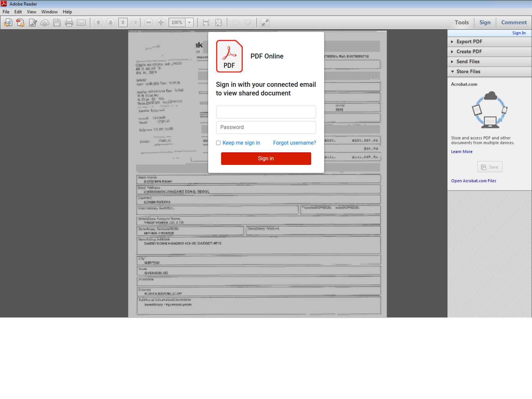The width and height of the screenshot is (532, 399).
Task: Click the PDF Online heading text
Action: (267, 56)
